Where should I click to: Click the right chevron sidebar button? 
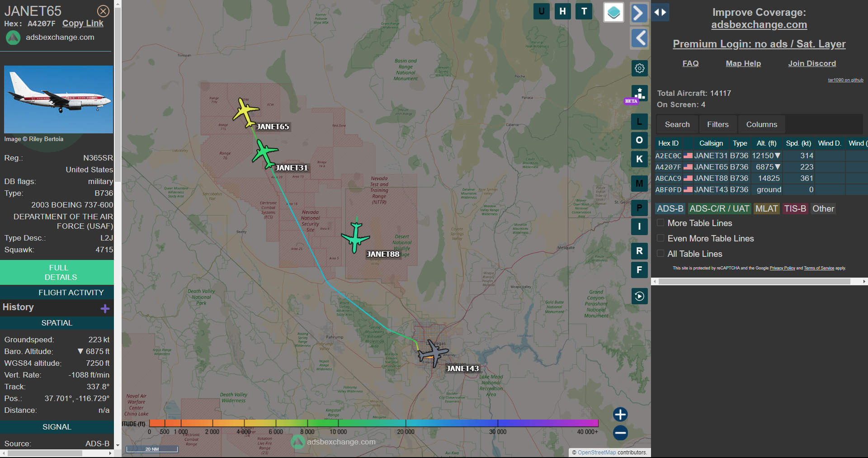639,13
